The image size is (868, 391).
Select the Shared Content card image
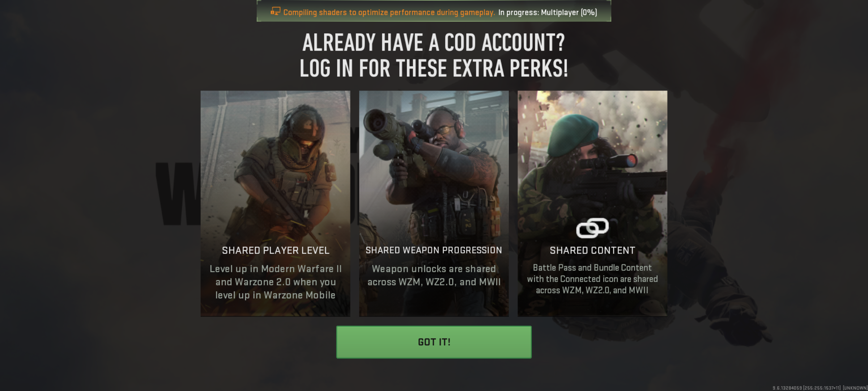pyautogui.click(x=592, y=203)
